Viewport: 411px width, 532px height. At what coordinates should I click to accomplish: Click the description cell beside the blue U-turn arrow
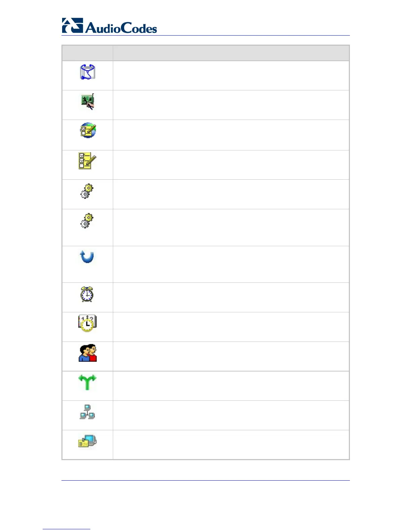[x=231, y=264]
